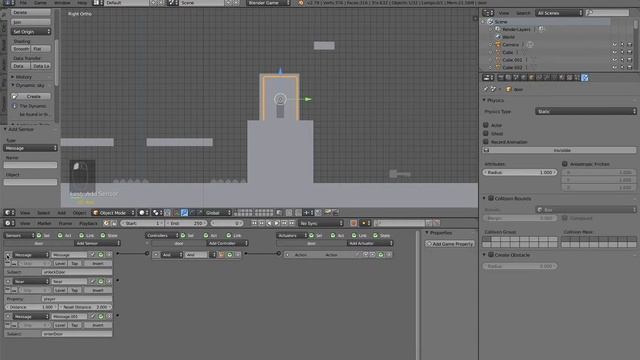
Task: Toggle visibility eye for Cube in outliner
Action: pos(614,52)
